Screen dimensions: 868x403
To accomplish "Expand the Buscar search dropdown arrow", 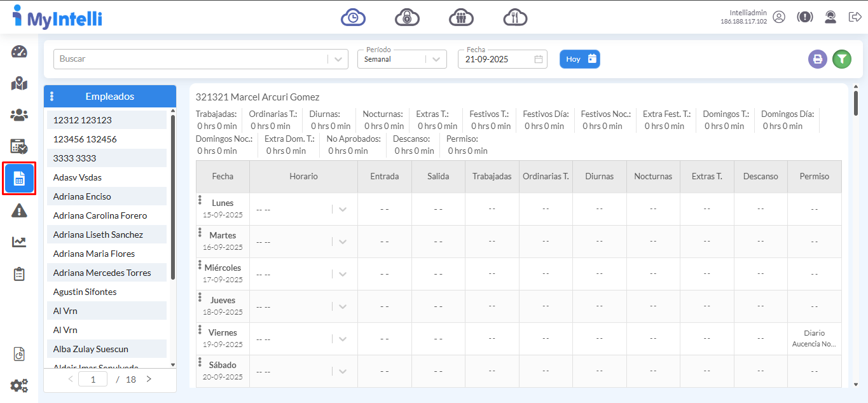I will click(338, 59).
